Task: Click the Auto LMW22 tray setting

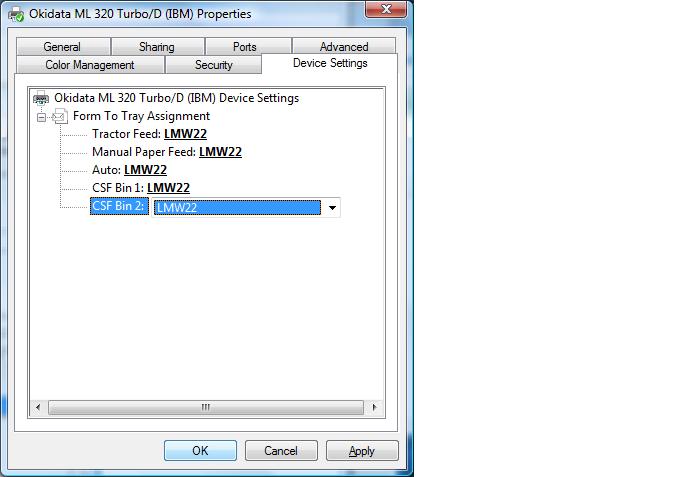Action: (145, 170)
